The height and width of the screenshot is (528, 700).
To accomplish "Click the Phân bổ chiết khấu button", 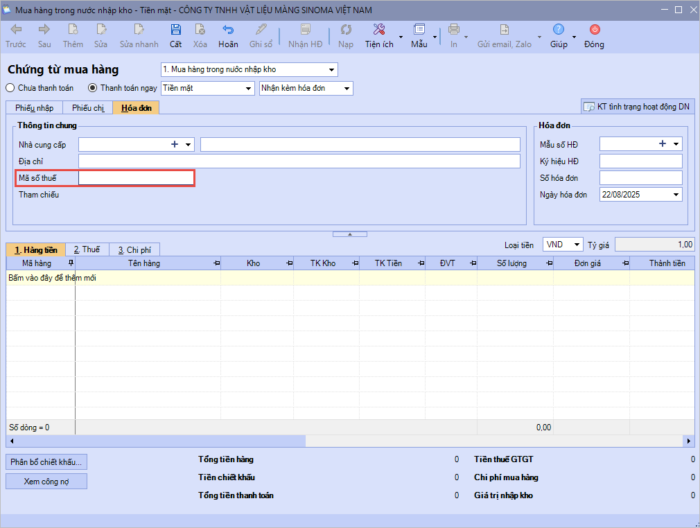I will coord(47,462).
